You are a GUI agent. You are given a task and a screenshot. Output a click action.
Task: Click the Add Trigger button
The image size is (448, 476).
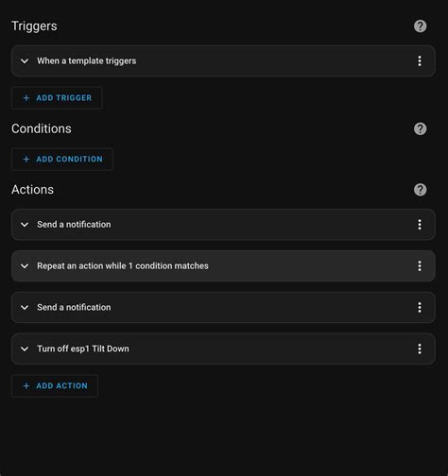coord(57,98)
